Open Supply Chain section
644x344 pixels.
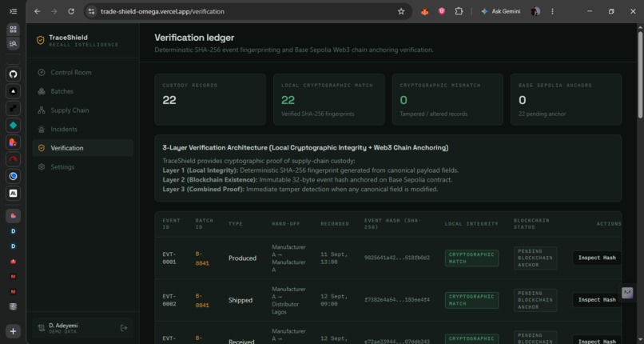pos(82,110)
